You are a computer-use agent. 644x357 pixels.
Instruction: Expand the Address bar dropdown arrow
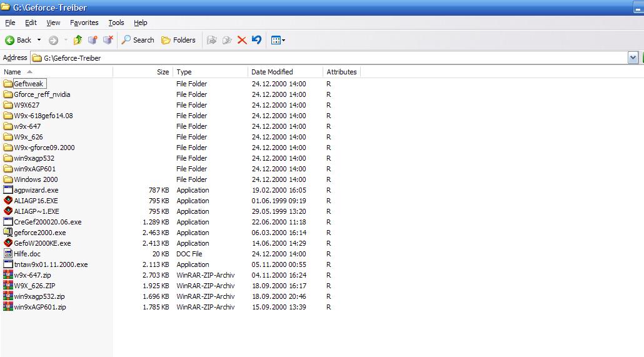coord(633,58)
